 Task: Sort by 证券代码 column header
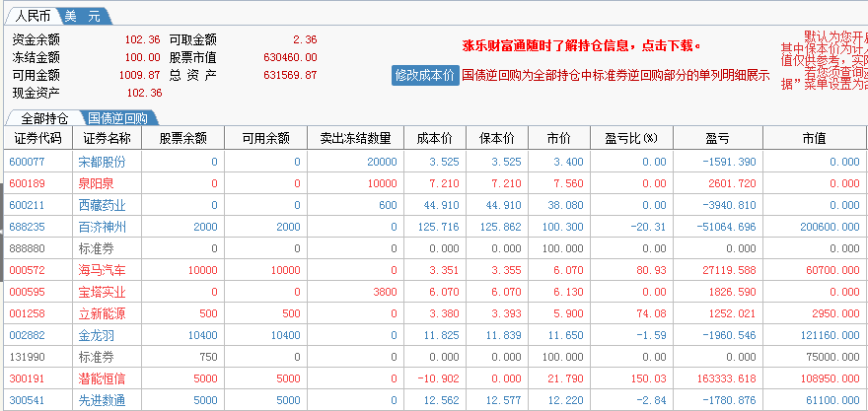coord(37,138)
